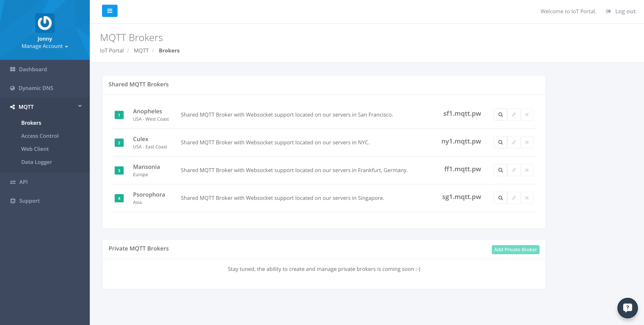
Task: Delete the Psorophora broker (x icon)
Action: pos(527,198)
